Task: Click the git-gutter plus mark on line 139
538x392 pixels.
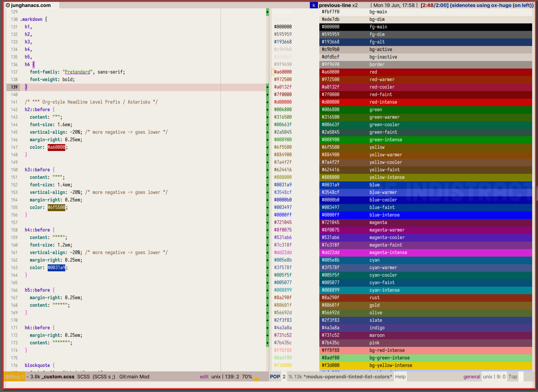Action: click(x=267, y=87)
